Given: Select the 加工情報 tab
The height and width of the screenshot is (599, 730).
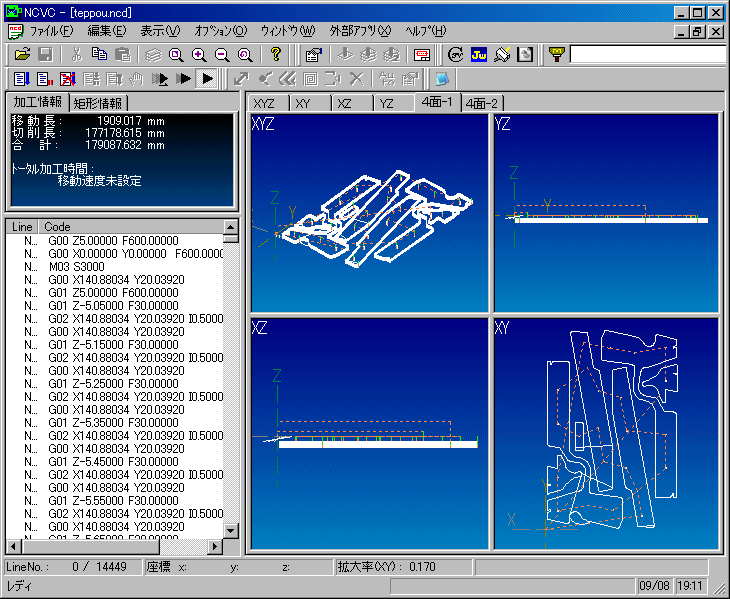Looking at the screenshot, I should [x=38, y=102].
